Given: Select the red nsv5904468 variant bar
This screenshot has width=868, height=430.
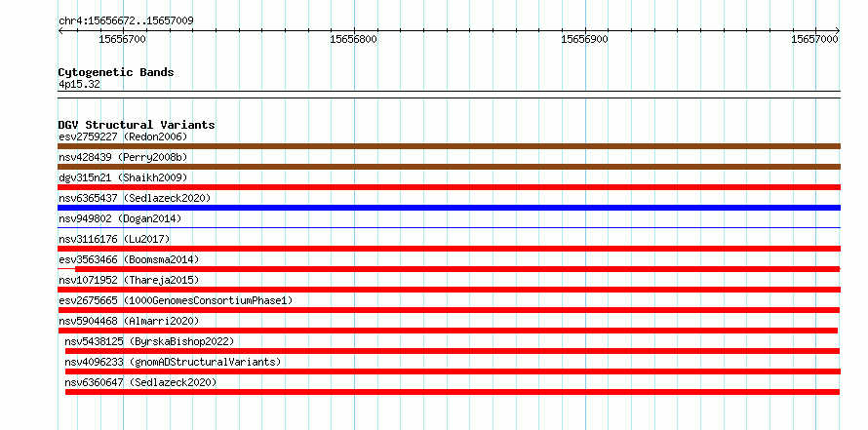Looking at the screenshot, I should (448, 331).
